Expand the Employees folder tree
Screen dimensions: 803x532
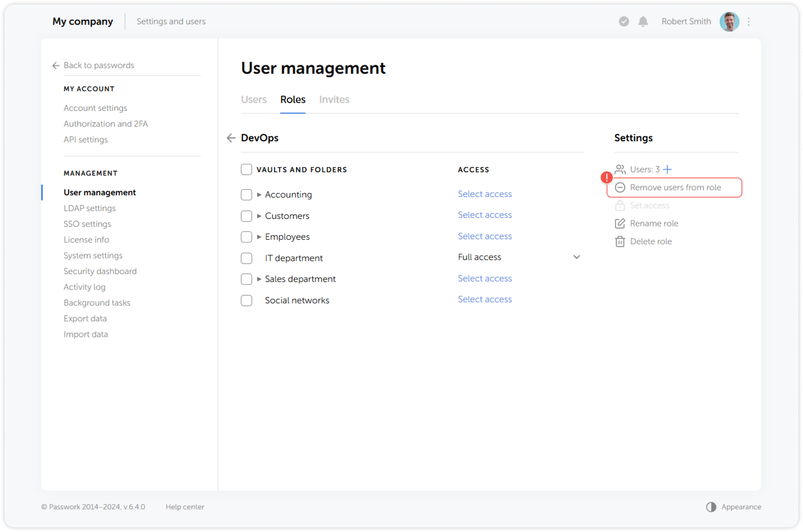259,237
